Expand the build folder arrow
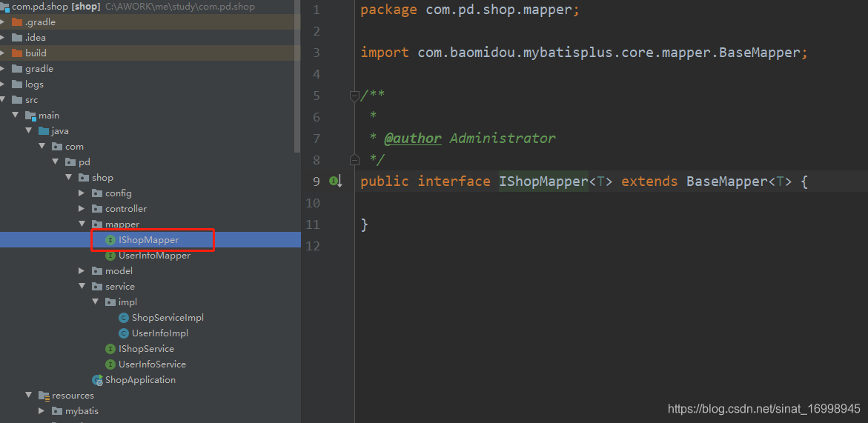 tap(3, 53)
